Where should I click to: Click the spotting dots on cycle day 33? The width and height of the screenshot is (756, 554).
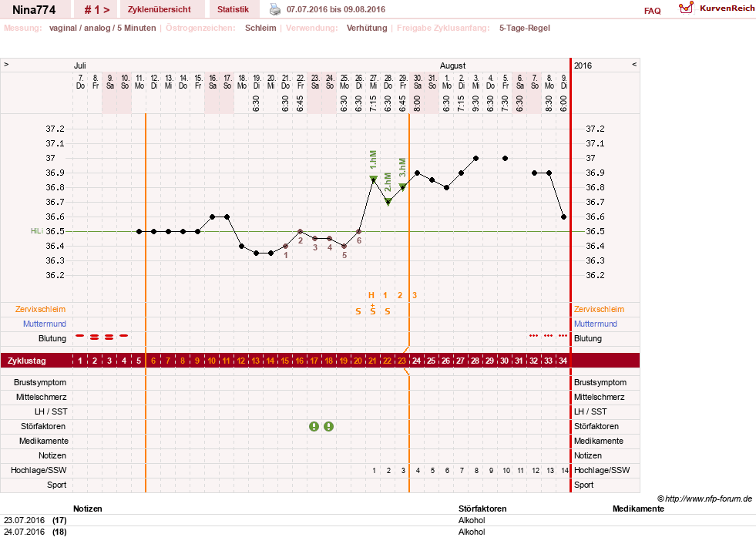[x=548, y=336]
